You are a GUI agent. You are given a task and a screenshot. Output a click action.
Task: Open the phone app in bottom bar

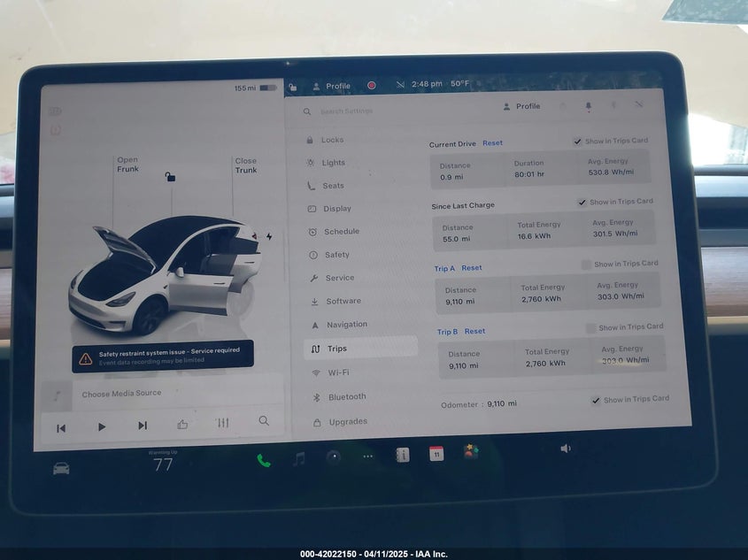(x=263, y=459)
